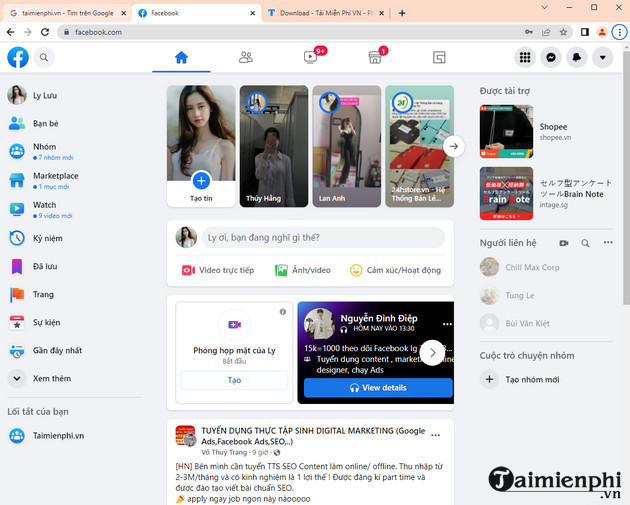Switch to the Google search browser tab

[x=68, y=13]
